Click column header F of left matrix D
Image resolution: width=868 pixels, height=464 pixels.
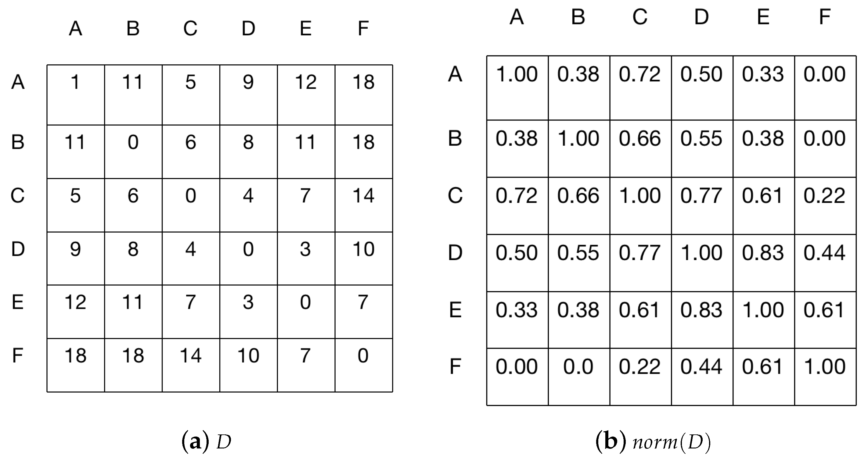pyautogui.click(x=363, y=28)
